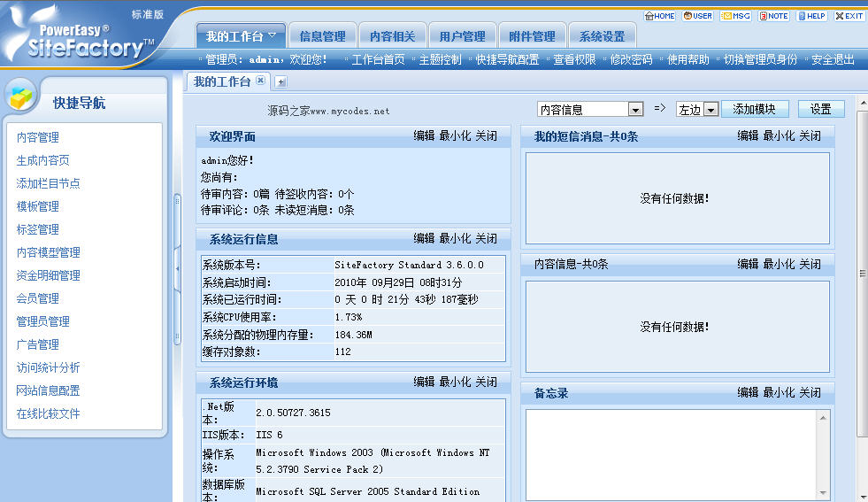The height and width of the screenshot is (502, 868).
Task: Open the USER icon shortcut
Action: pos(697,16)
